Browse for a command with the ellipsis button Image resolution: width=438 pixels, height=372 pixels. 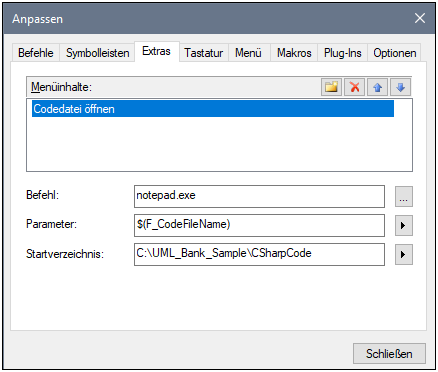pyautogui.click(x=404, y=197)
